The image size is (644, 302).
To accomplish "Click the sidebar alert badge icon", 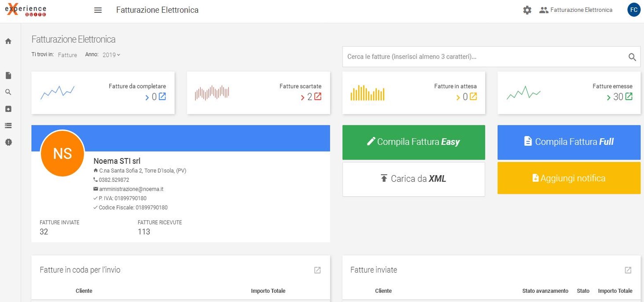I will point(8,142).
